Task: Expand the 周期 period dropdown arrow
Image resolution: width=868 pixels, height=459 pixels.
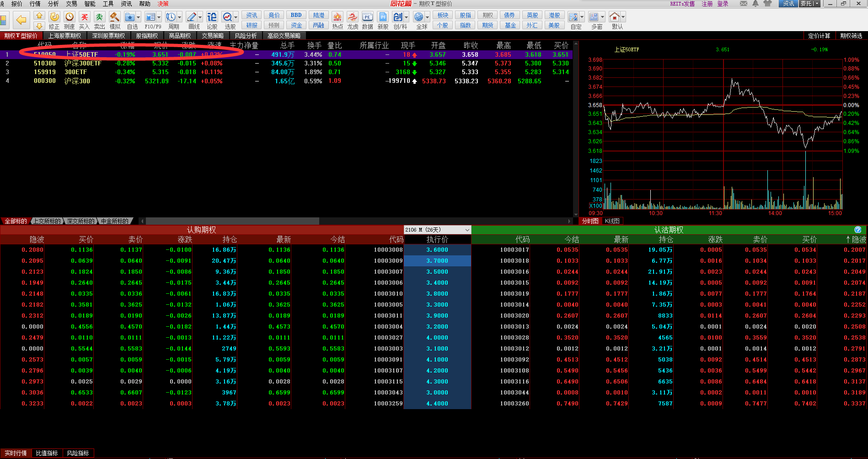Action: pyautogui.click(x=179, y=17)
